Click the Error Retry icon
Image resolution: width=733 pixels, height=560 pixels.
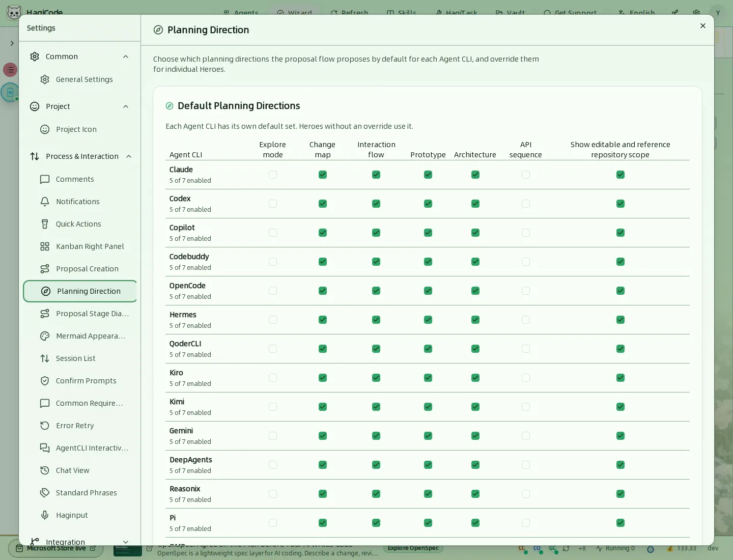[45, 426]
